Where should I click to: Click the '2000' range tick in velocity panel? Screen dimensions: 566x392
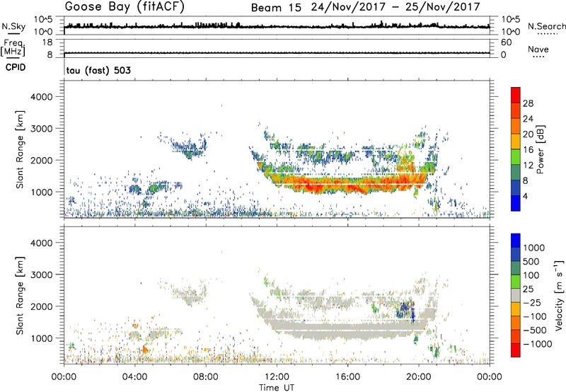click(x=42, y=306)
